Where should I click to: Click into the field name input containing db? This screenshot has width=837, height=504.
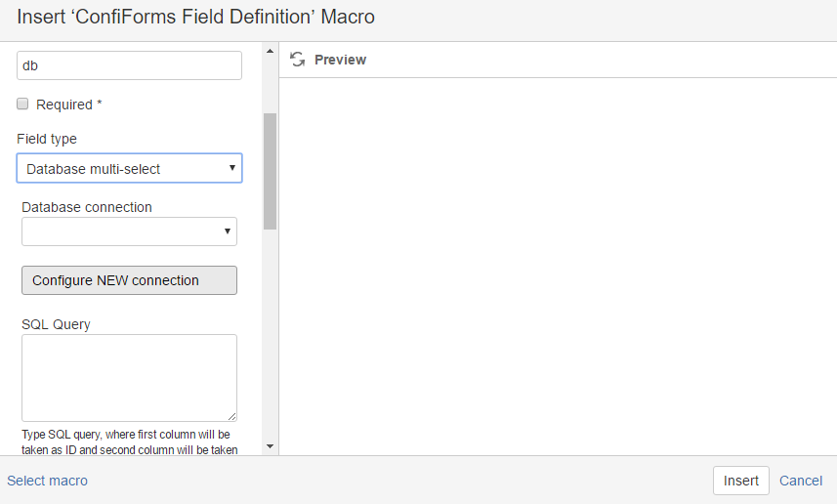pos(129,65)
